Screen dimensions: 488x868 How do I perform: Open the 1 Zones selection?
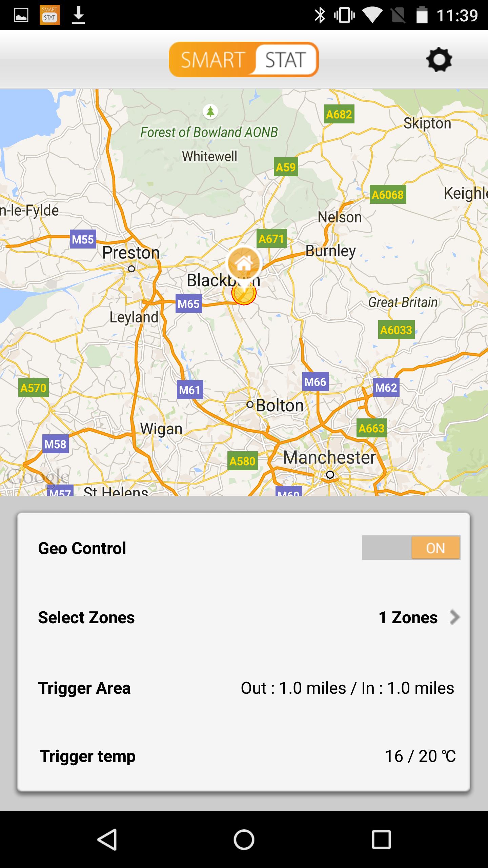[408, 617]
